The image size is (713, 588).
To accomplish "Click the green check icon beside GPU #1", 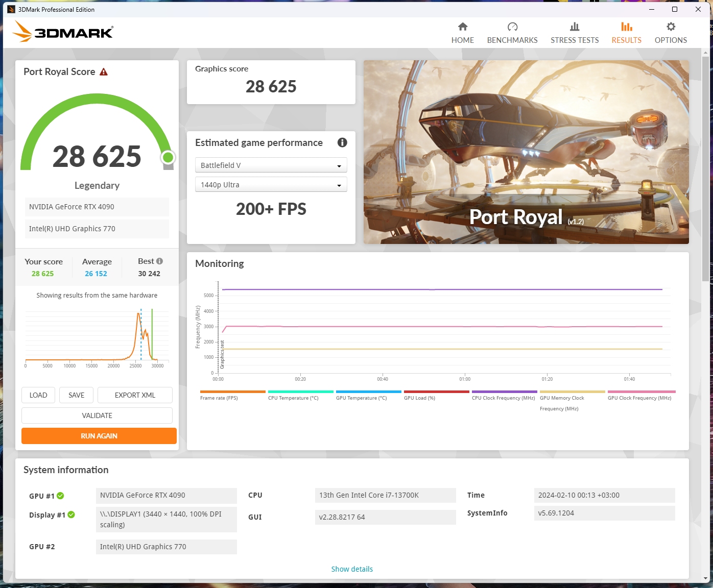I will click(60, 496).
